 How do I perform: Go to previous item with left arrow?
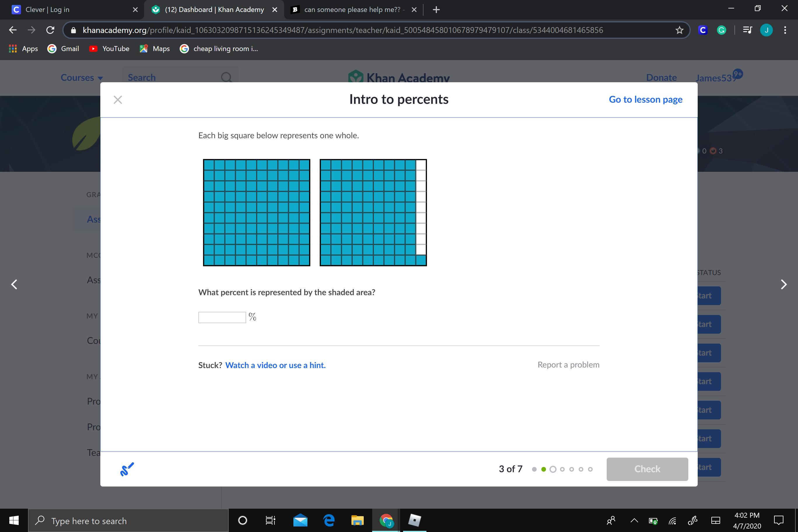point(14,284)
